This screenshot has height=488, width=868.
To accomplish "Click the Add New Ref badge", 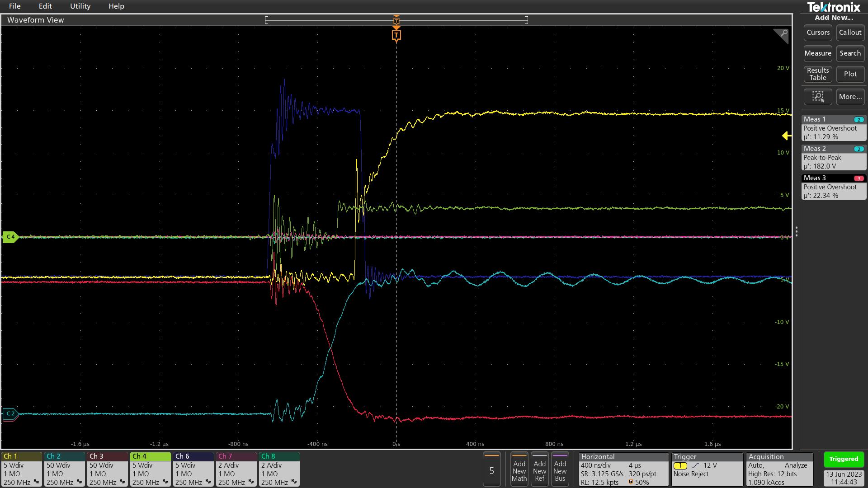I will coord(540,469).
